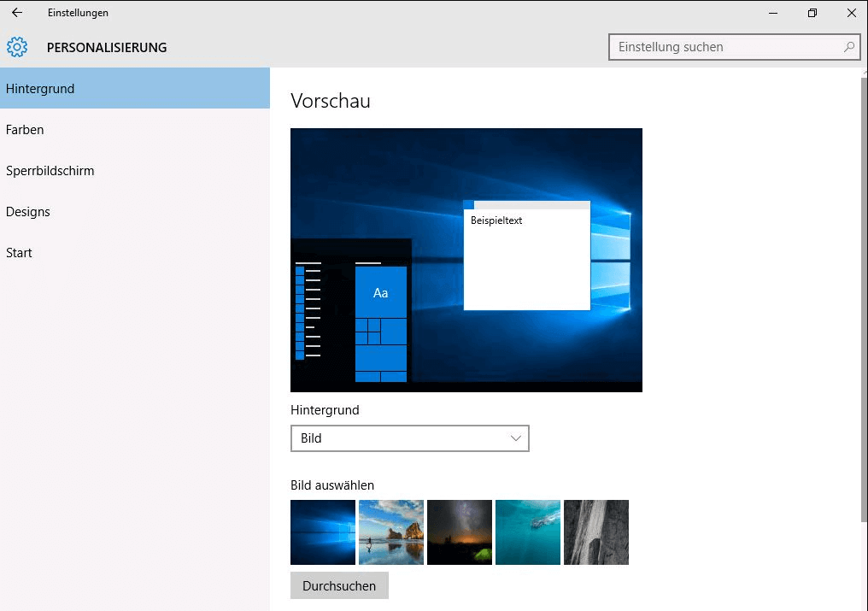Go back with the arrow icon
The width and height of the screenshot is (868, 611).
tap(17, 12)
